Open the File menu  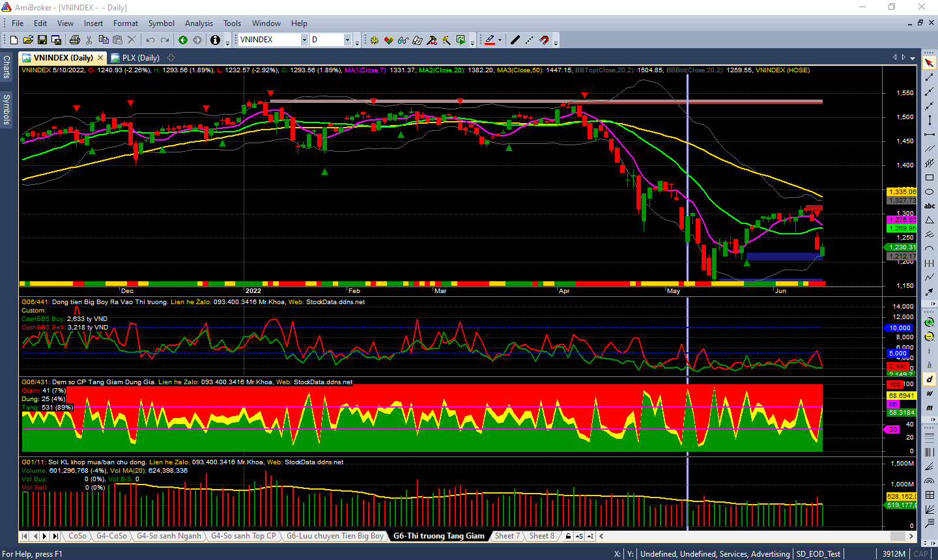[18, 23]
